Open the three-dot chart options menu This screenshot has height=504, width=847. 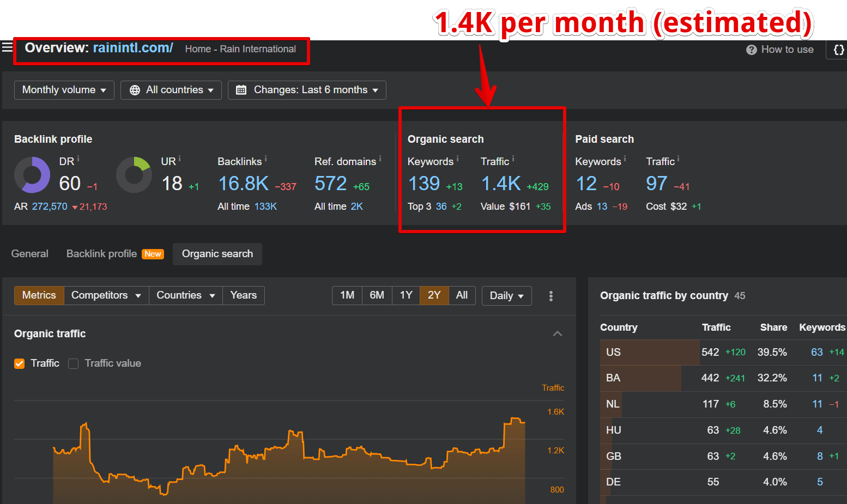coord(551,296)
